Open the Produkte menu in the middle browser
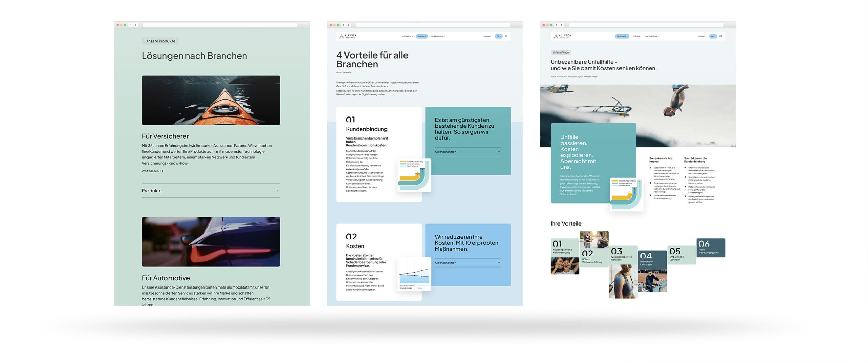This screenshot has width=868, height=363. point(408,36)
